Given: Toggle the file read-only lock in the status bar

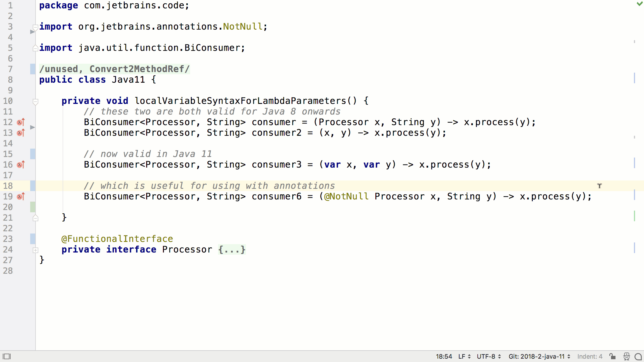Looking at the screenshot, I should pos(612,356).
